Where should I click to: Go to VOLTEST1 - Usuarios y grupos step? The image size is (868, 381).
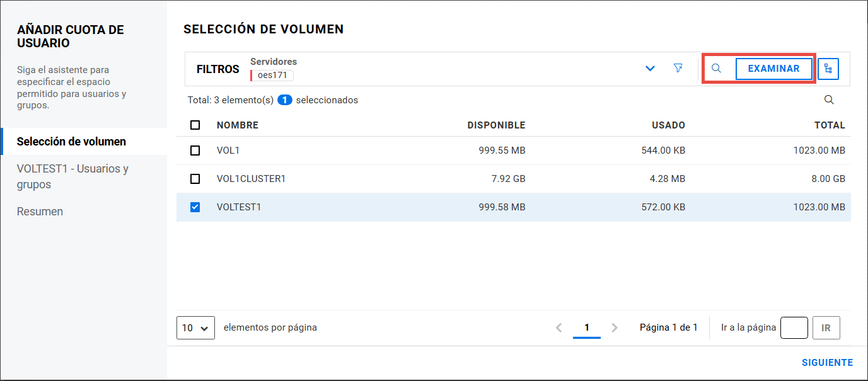click(72, 177)
